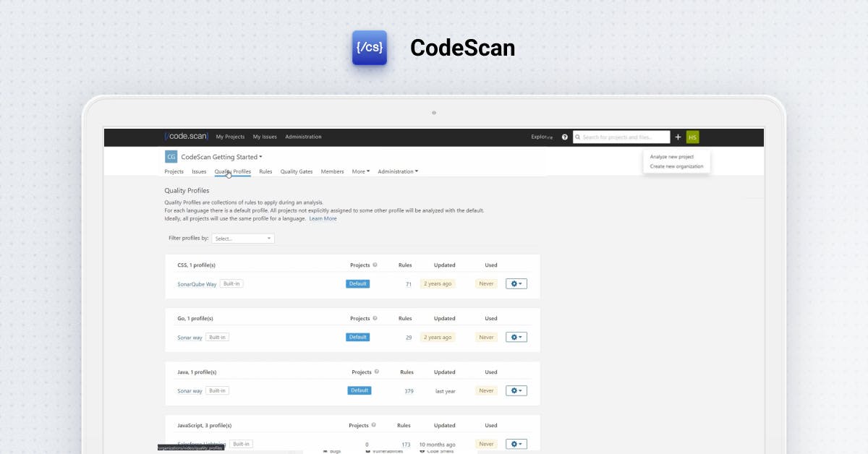868x454 pixels.
Task: Expand the CodeScan Getting Started organization dropdown
Action: [261, 156]
